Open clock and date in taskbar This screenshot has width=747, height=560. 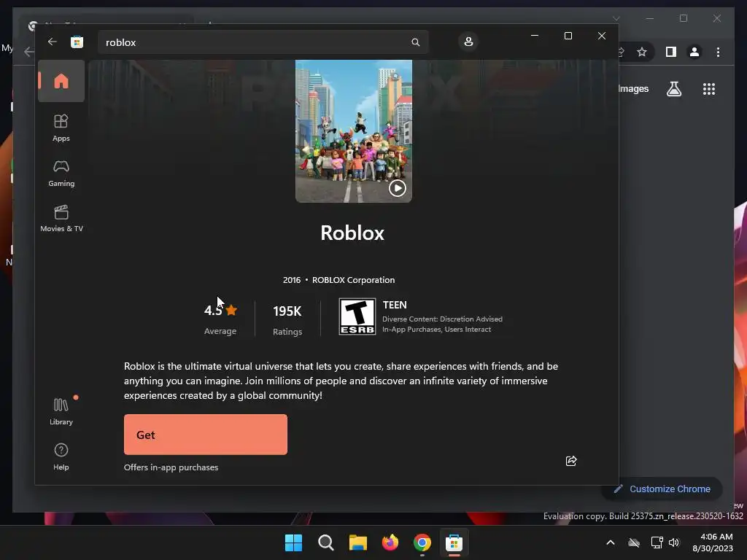click(713, 542)
